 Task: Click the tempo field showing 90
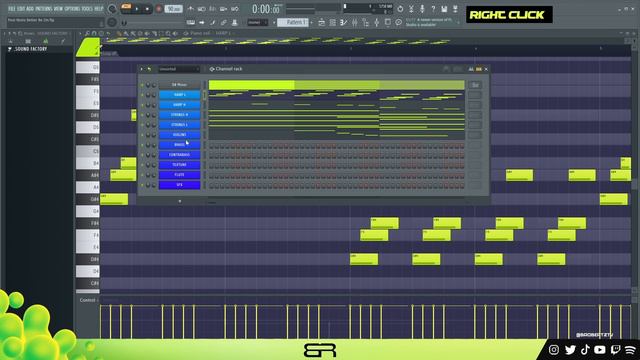[x=173, y=9]
